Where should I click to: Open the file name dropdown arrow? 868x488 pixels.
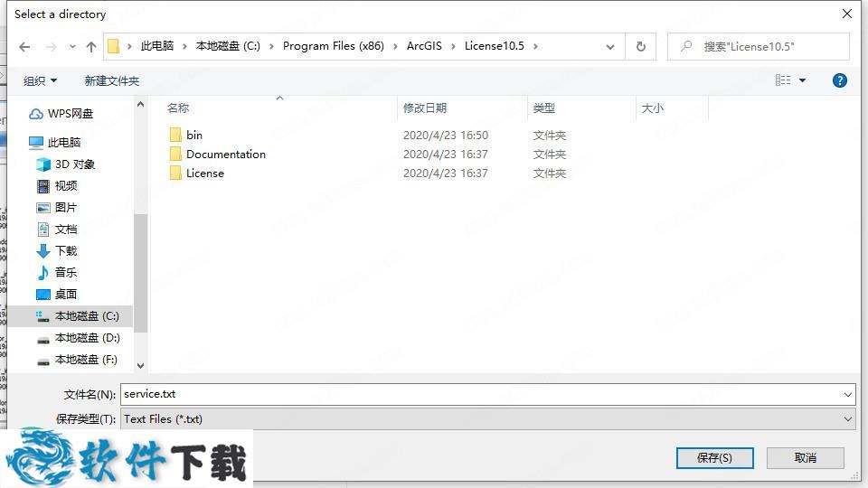pos(847,395)
